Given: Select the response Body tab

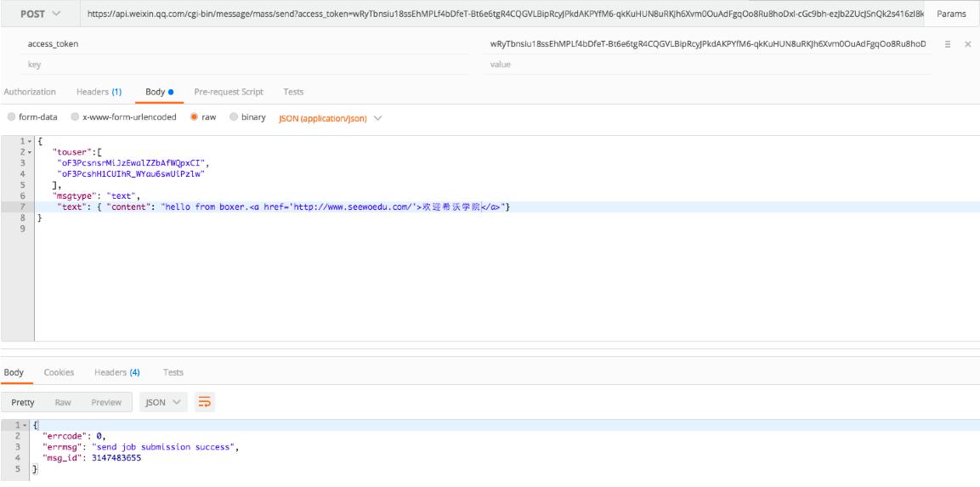Looking at the screenshot, I should click(x=13, y=372).
